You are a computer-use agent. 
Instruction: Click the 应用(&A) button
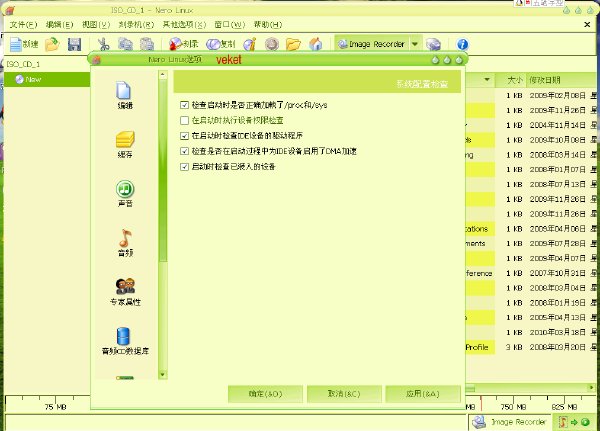422,394
